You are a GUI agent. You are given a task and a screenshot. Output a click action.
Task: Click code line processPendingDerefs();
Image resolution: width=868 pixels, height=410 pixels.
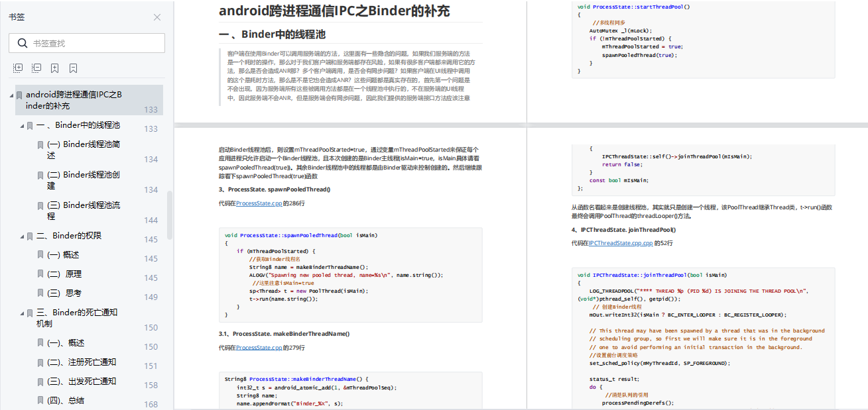[638, 403]
